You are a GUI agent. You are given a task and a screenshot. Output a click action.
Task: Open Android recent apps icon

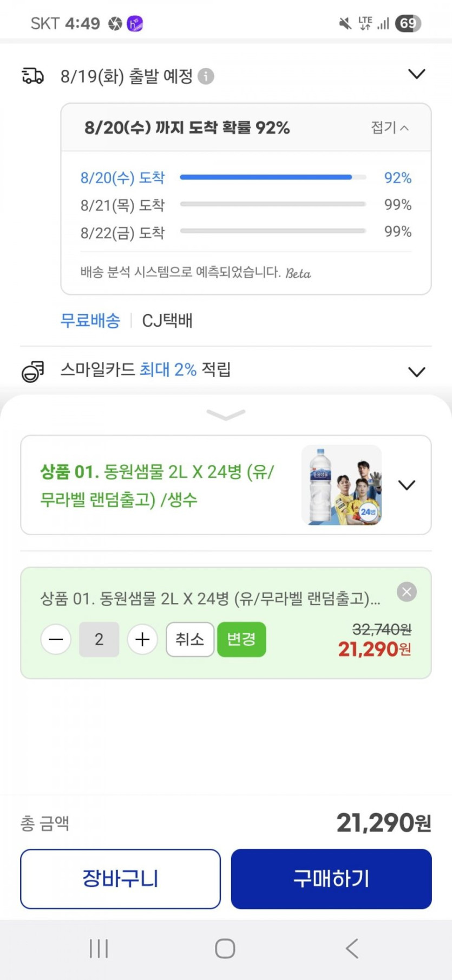(99, 948)
